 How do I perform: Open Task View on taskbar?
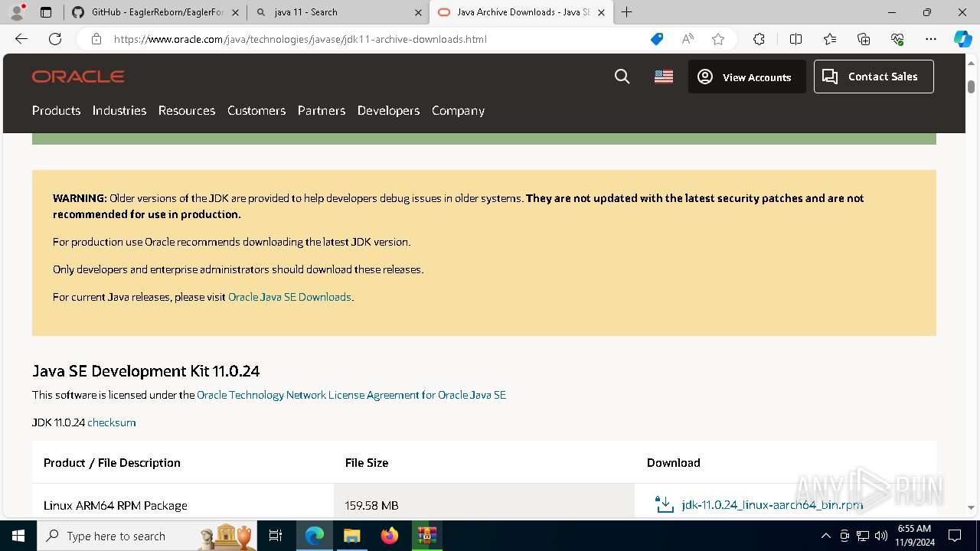[276, 536]
